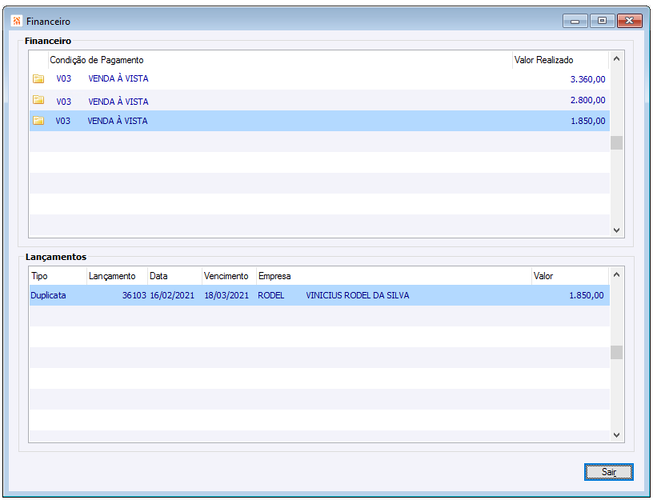Click the Condição de Pagamento column header
The height and width of the screenshot is (500, 657).
click(280, 60)
